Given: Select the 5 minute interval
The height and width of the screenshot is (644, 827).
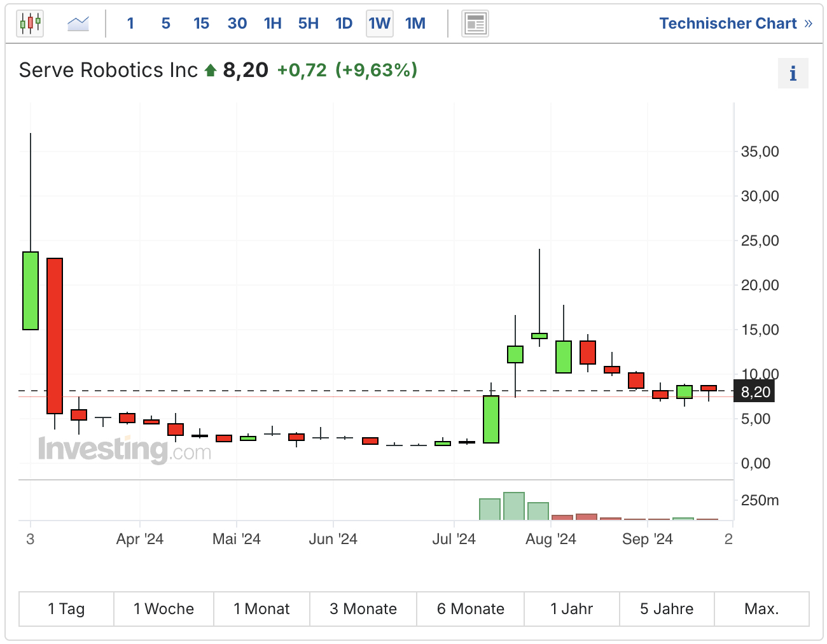Looking at the screenshot, I should point(166,24).
